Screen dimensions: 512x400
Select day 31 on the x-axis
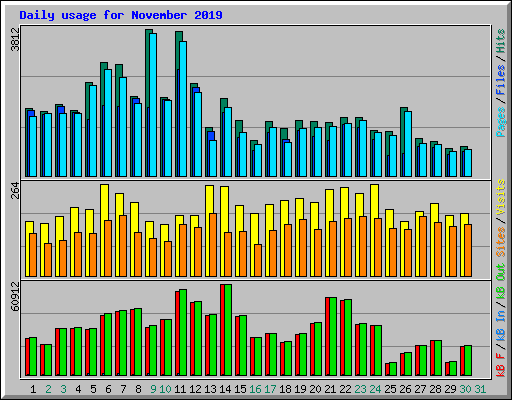click(x=480, y=389)
